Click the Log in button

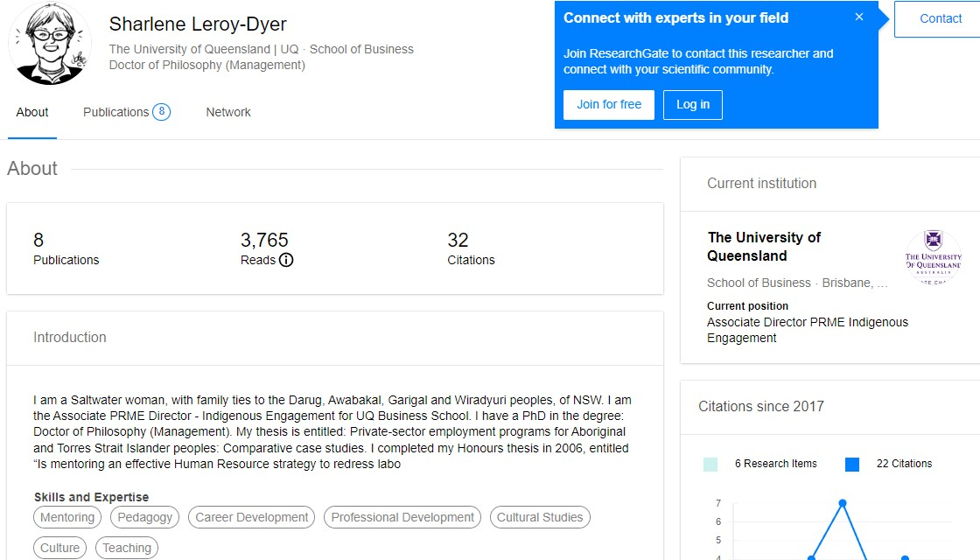[x=692, y=104]
